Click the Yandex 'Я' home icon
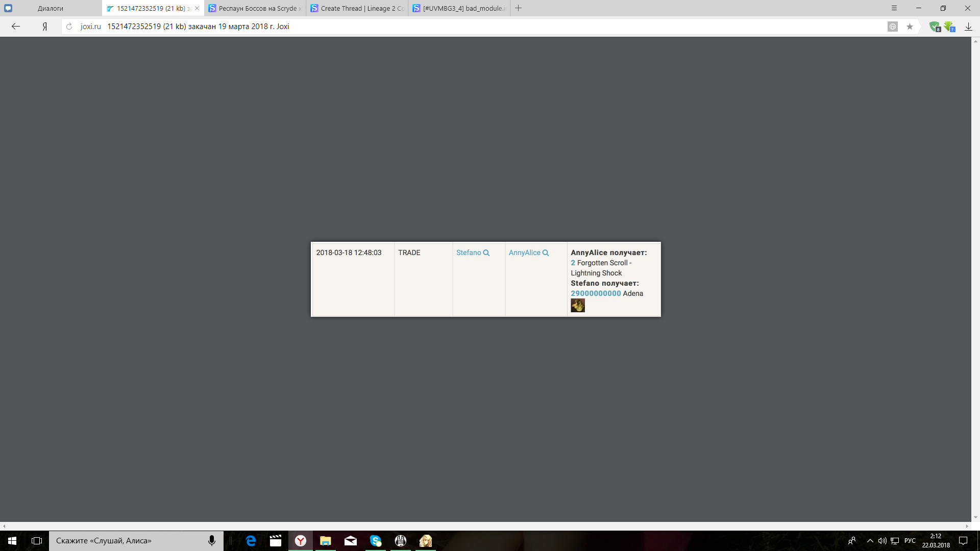The image size is (980, 551). click(45, 27)
